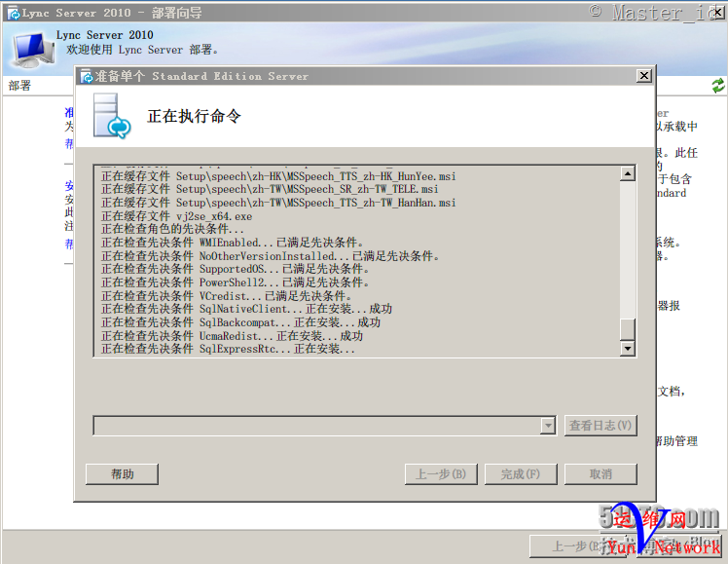
Task: Click the MSSpeech_TTS_zh-HK_HunYee.msi log line
Action: [x=278, y=176]
